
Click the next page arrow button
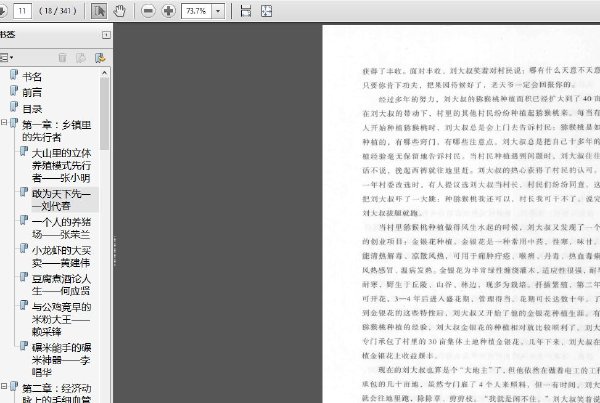tap(2, 11)
